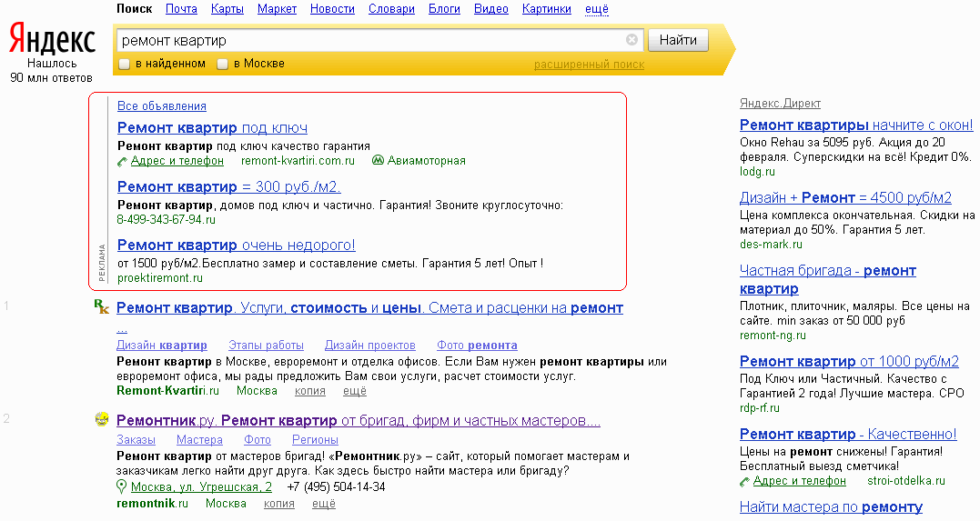Screen dimensions: 980x521
Task: Expand the "ещё" services menu at top
Action: pos(597,9)
